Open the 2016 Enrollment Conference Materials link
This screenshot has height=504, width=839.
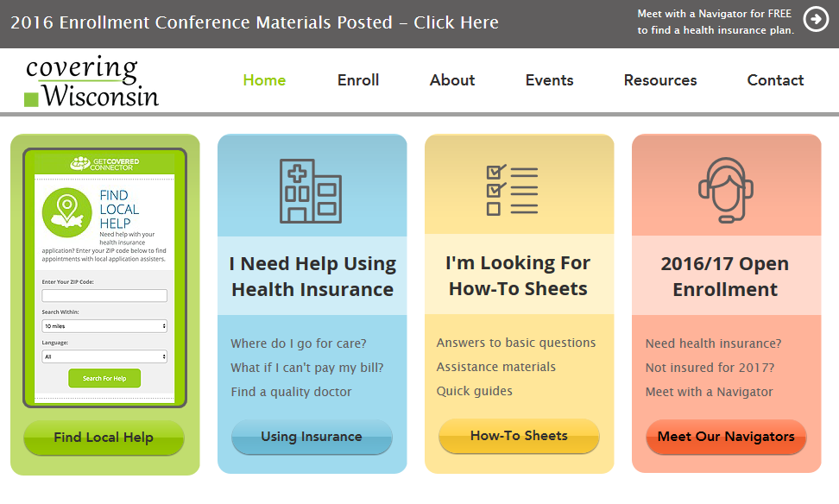click(x=255, y=22)
